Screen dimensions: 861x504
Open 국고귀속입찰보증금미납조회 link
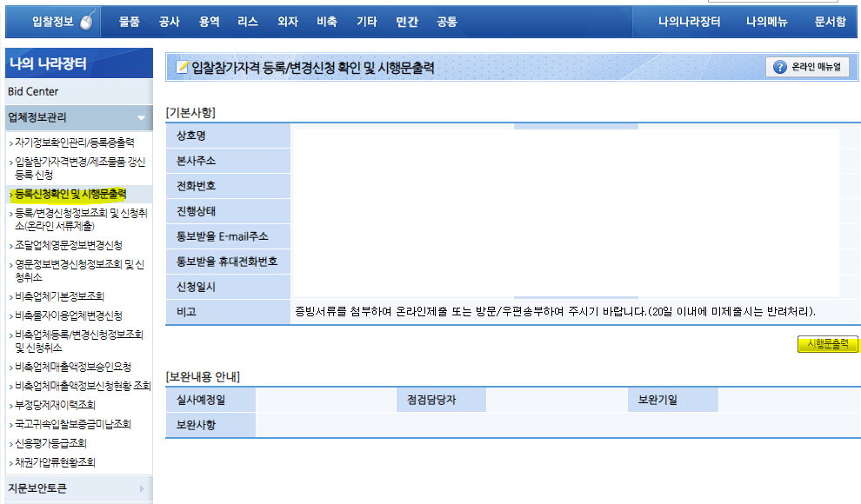[x=73, y=424]
